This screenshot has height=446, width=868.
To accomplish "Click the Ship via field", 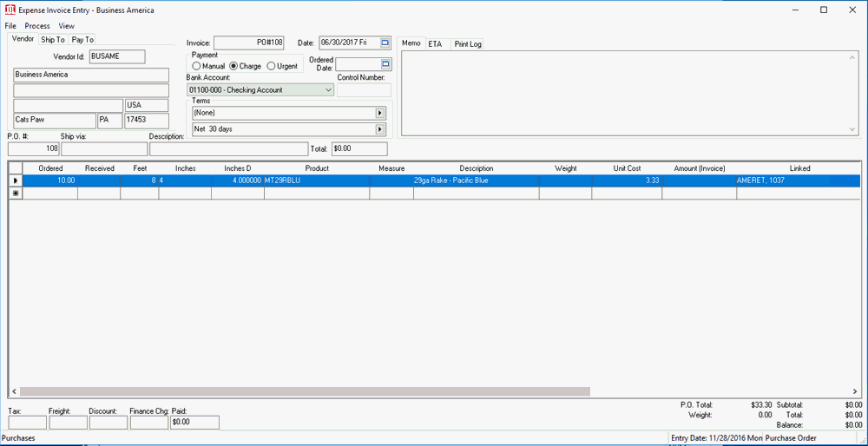I will [105, 149].
